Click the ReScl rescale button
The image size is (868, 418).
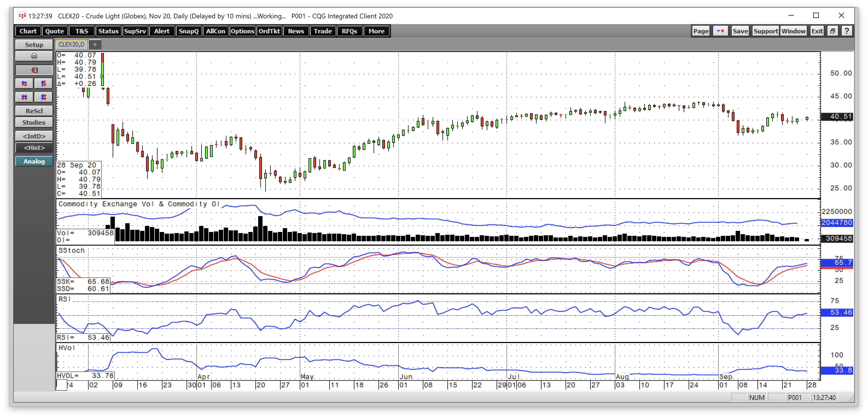pyautogui.click(x=34, y=111)
